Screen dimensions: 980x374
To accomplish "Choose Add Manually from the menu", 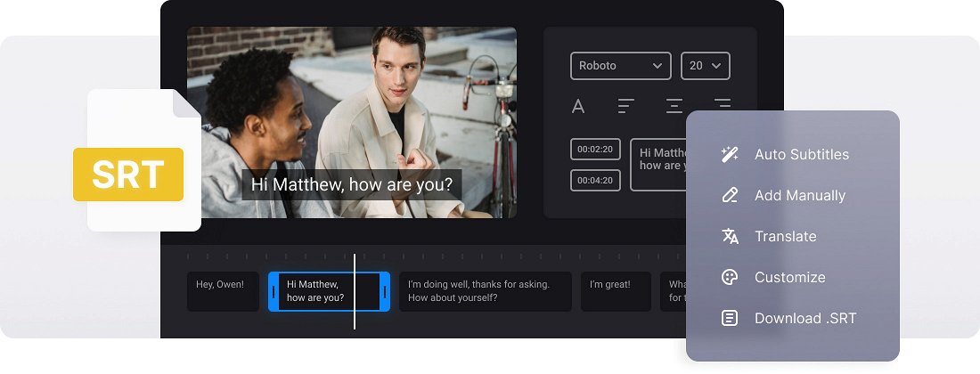I will point(799,195).
